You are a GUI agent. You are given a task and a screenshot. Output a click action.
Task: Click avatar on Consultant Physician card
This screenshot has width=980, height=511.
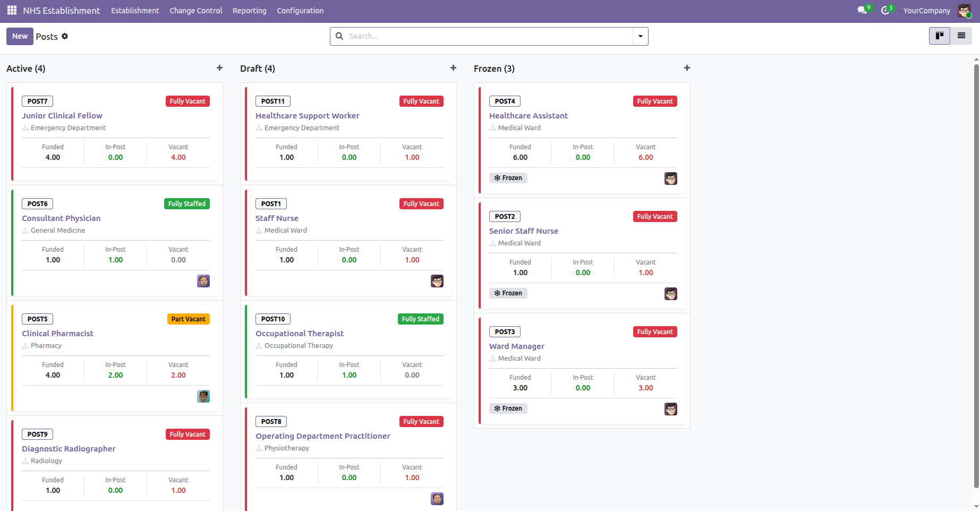[203, 281]
